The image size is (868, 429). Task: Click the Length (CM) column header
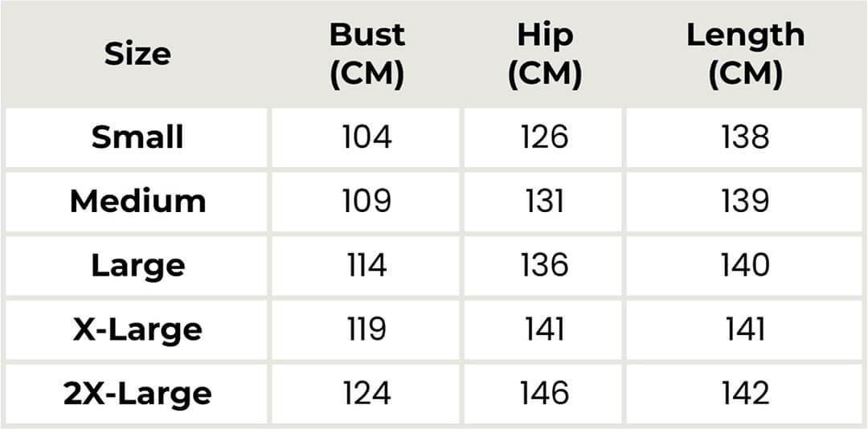pos(746,55)
